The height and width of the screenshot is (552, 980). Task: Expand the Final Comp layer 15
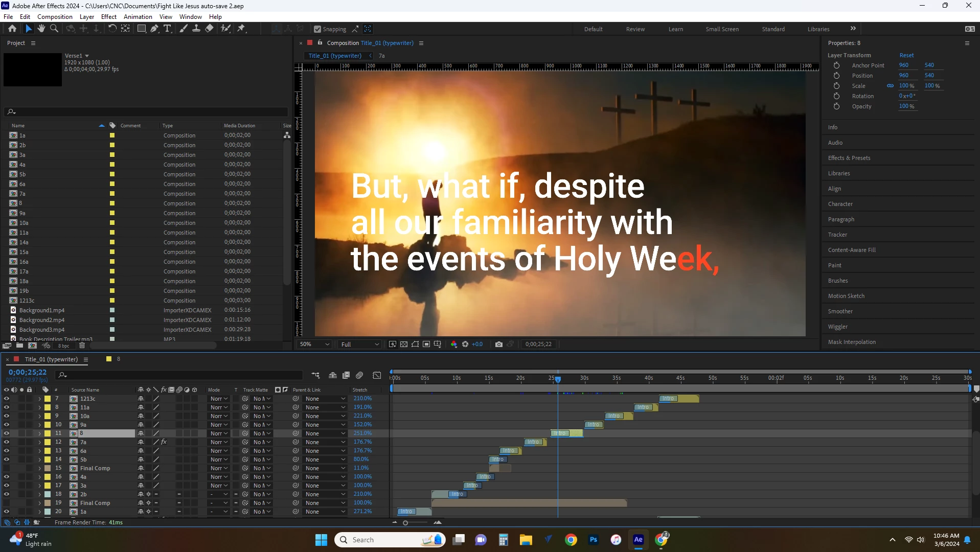click(39, 468)
